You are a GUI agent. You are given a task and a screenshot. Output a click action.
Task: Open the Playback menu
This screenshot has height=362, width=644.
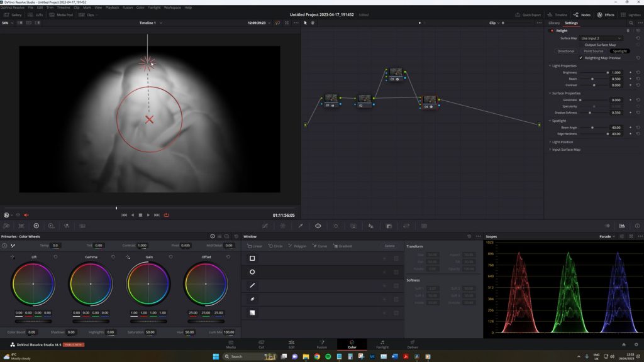[x=112, y=8]
